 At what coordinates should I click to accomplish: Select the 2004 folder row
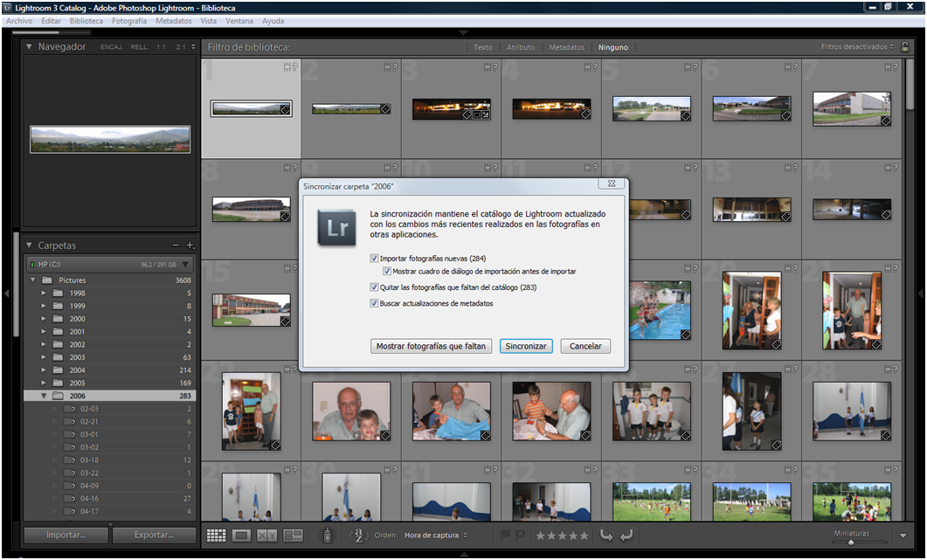tap(110, 370)
